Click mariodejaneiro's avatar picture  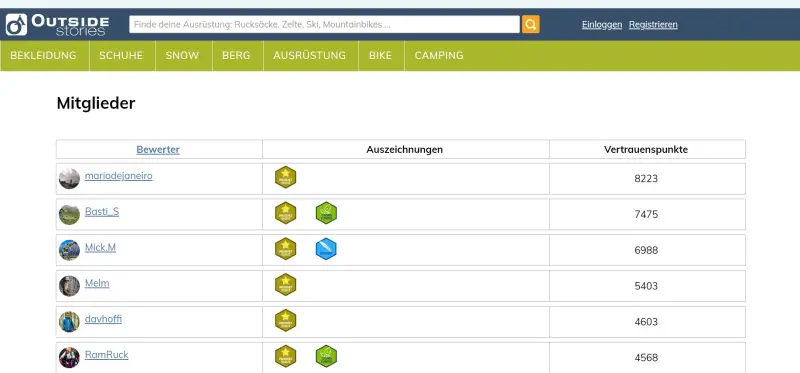click(69, 179)
